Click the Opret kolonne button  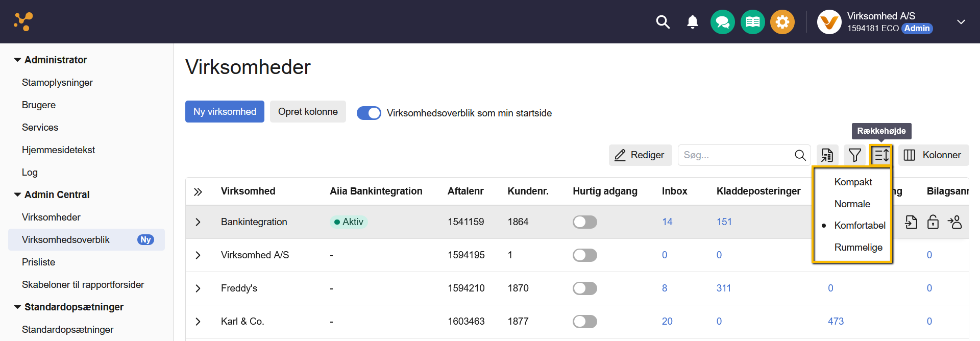[x=308, y=112]
